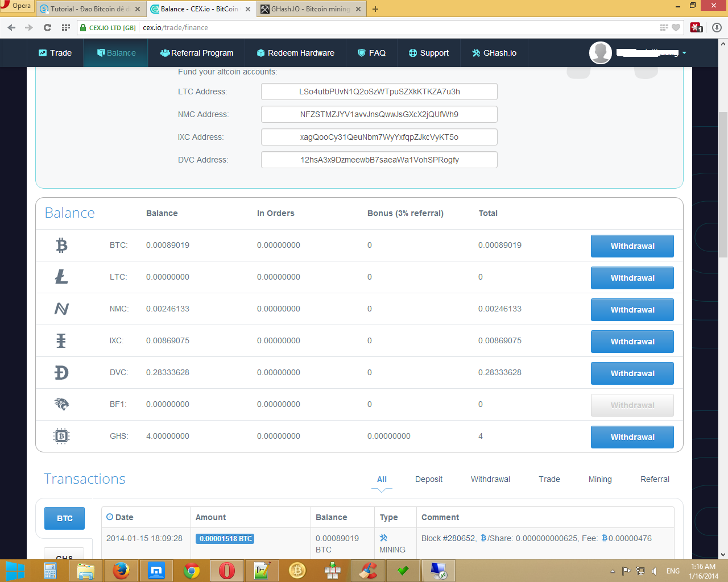This screenshot has width=728, height=582.
Task: Withdraw from the LTC balance
Action: pos(632,278)
